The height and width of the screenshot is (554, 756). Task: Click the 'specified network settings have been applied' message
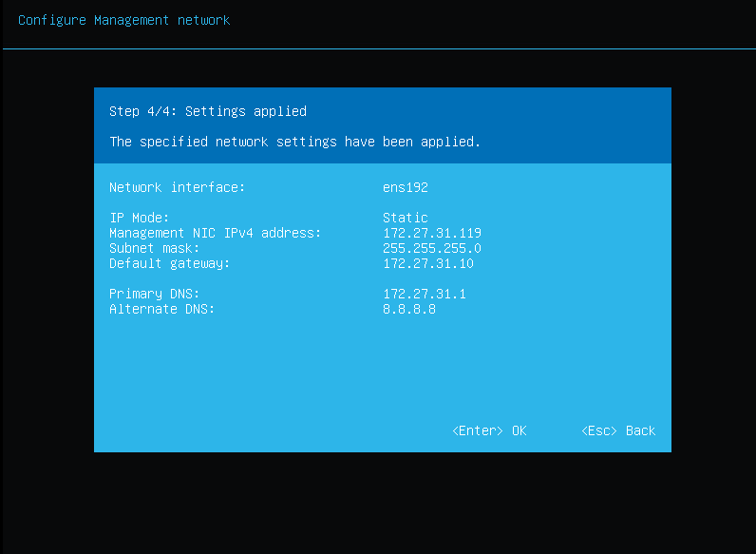[x=294, y=142]
